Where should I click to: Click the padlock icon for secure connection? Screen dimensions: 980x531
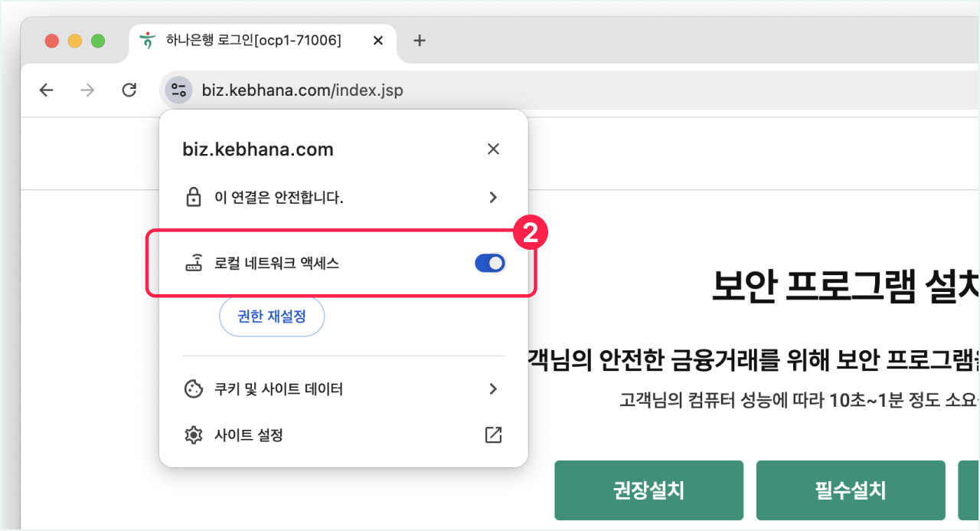(x=194, y=198)
